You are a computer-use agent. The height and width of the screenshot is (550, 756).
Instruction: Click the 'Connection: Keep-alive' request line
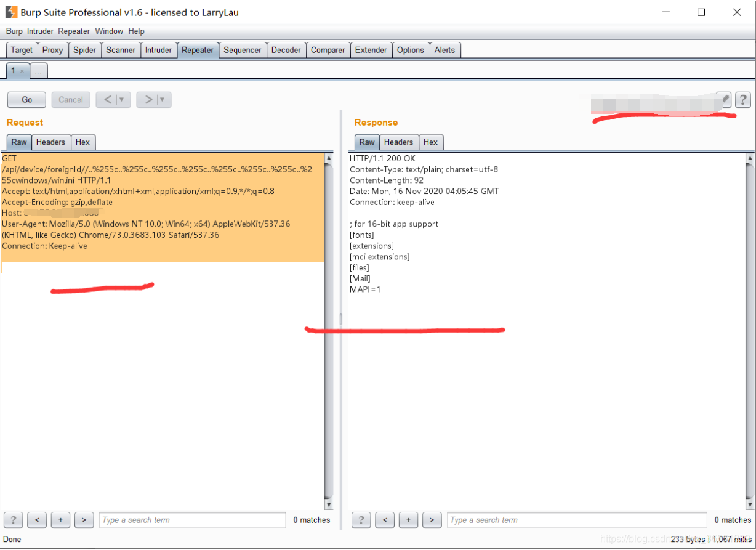[44, 246]
